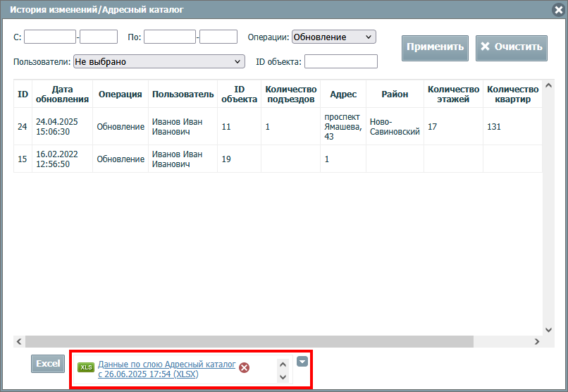This screenshot has width=568, height=392.
Task: Click the XLS file icon
Action: (86, 367)
